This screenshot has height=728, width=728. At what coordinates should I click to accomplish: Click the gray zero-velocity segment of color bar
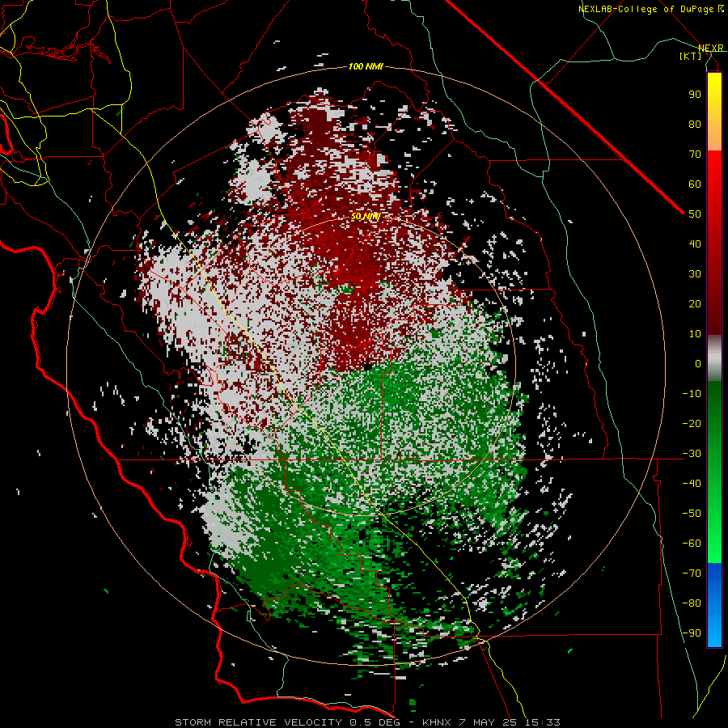click(x=714, y=358)
